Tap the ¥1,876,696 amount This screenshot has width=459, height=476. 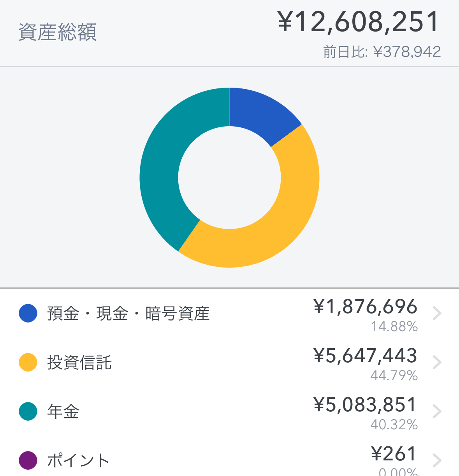(365, 307)
